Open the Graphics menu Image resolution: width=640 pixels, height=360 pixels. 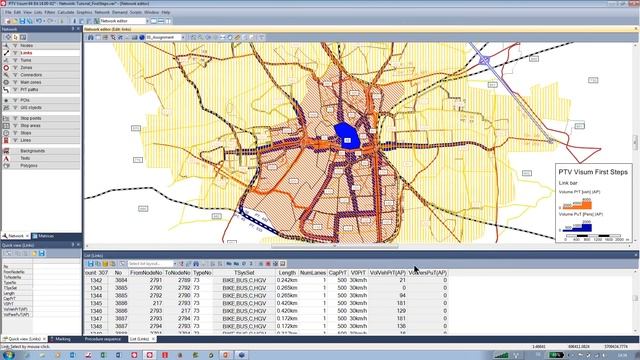pos(84,13)
